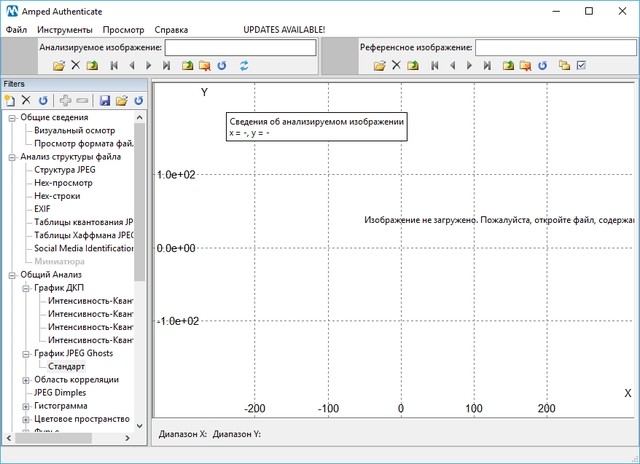Click the copy windows icon in reference toolbar

pos(564,66)
